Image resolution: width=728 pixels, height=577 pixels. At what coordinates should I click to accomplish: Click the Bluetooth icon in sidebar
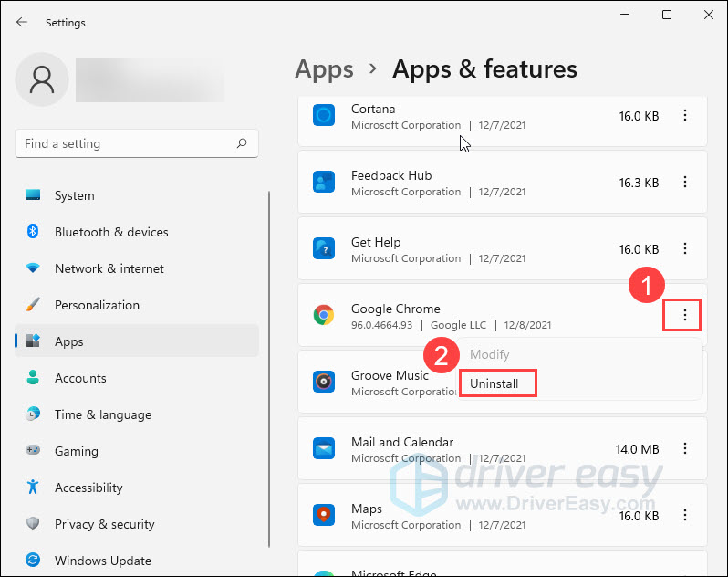point(33,231)
